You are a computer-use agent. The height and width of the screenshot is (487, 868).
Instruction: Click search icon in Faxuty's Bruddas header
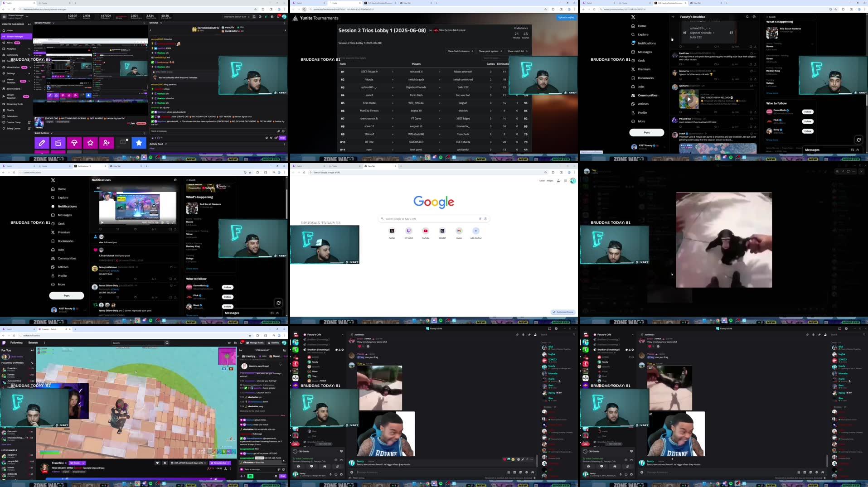(x=747, y=17)
